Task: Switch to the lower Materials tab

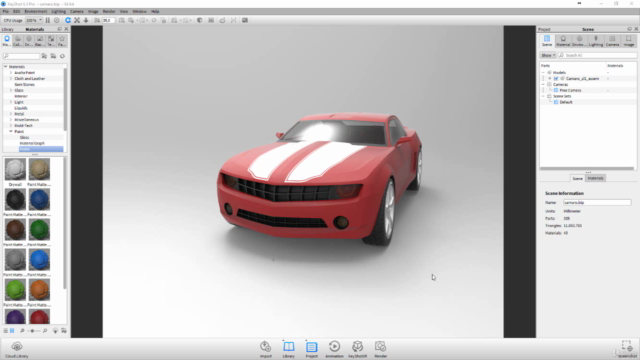Action: pos(596,178)
